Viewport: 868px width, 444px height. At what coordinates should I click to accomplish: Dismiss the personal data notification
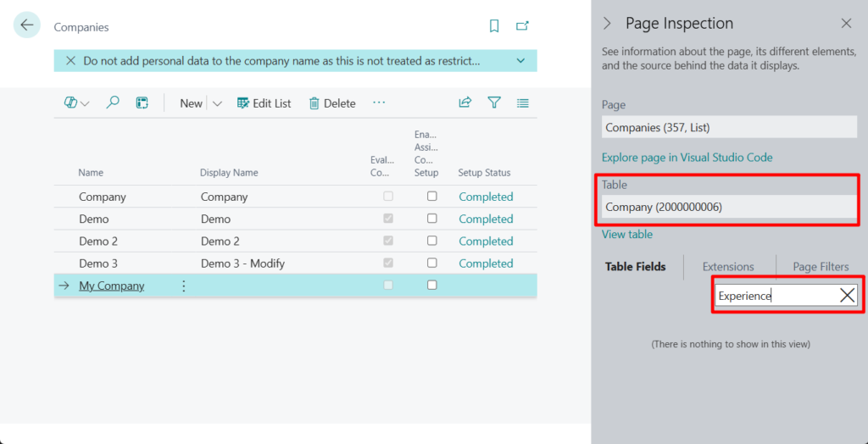(x=70, y=61)
